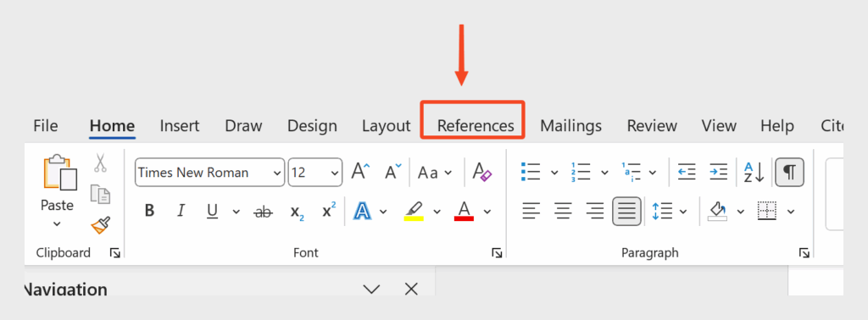Image resolution: width=868 pixels, height=320 pixels.
Task: Apply yellow text highlight color
Action: [x=414, y=211]
